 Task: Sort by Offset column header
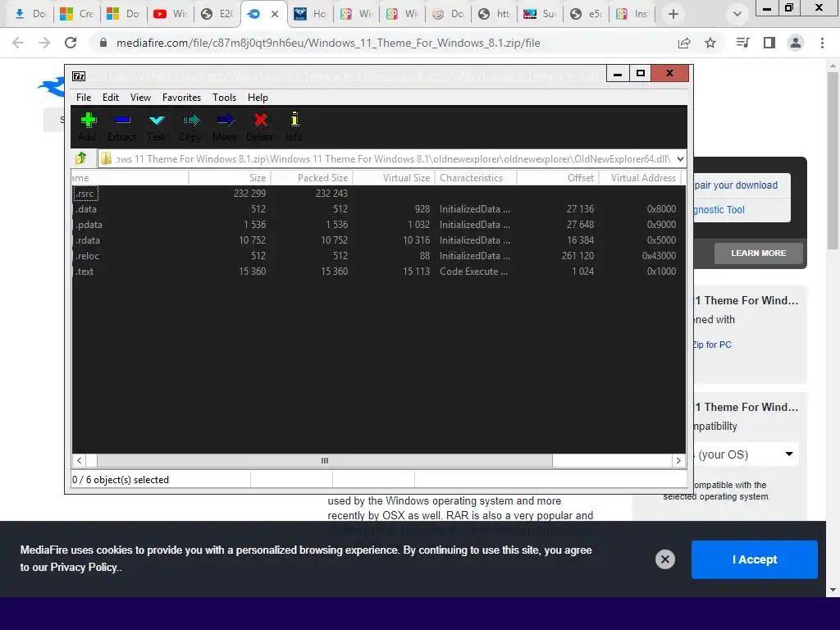click(557, 178)
